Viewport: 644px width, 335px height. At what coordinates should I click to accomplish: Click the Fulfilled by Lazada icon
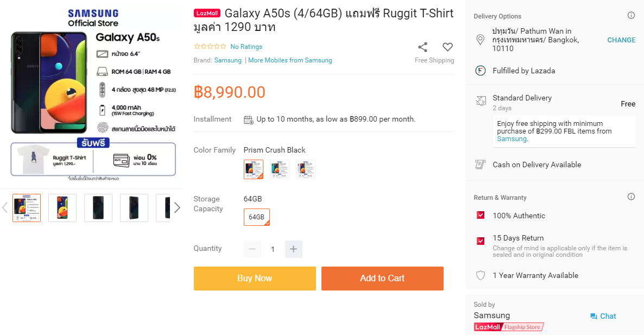coord(480,71)
